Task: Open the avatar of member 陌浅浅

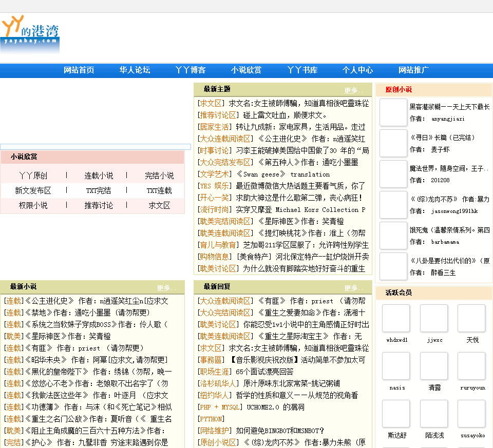Action: [x=434, y=414]
